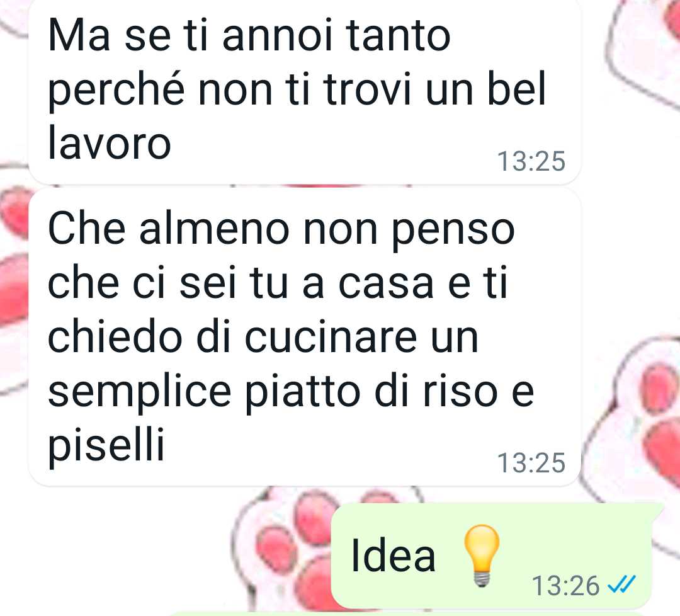The width and height of the screenshot is (680, 616).
Task: Click the word "semplice" in second message
Action: click(x=140, y=394)
